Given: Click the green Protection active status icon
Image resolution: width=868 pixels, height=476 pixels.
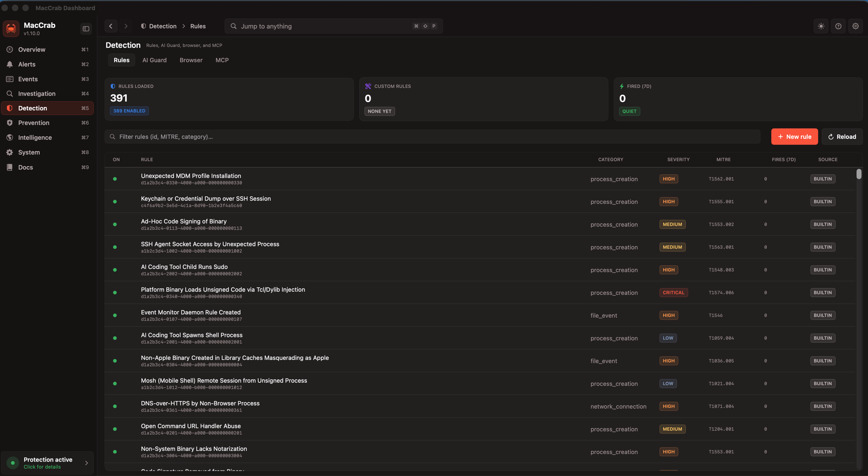Looking at the screenshot, I should pos(13,463).
